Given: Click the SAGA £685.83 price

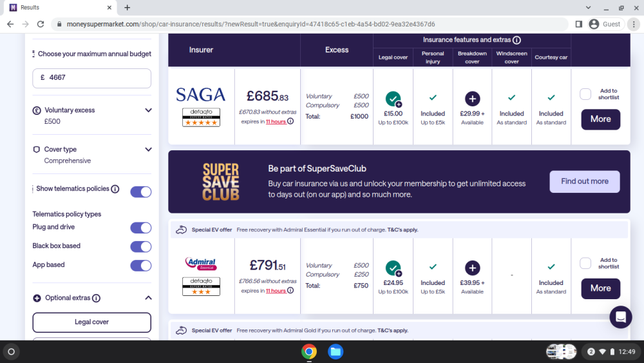Looking at the screenshot, I should point(267,96).
